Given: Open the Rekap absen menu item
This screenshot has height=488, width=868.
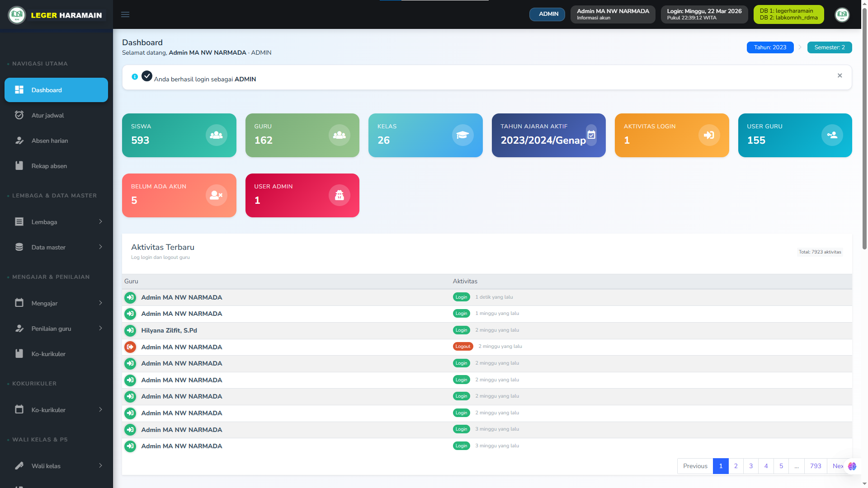Looking at the screenshot, I should click(56, 166).
